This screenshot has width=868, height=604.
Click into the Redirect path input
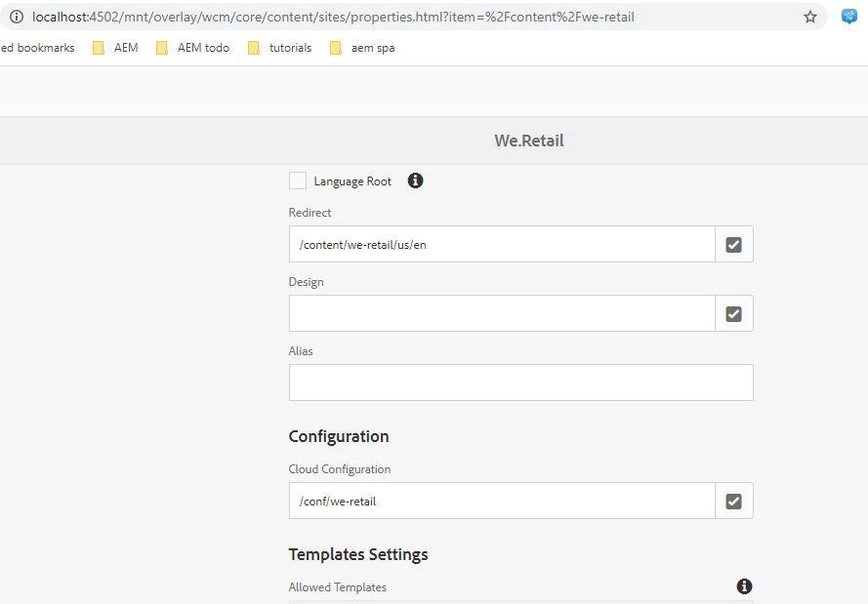pos(502,245)
